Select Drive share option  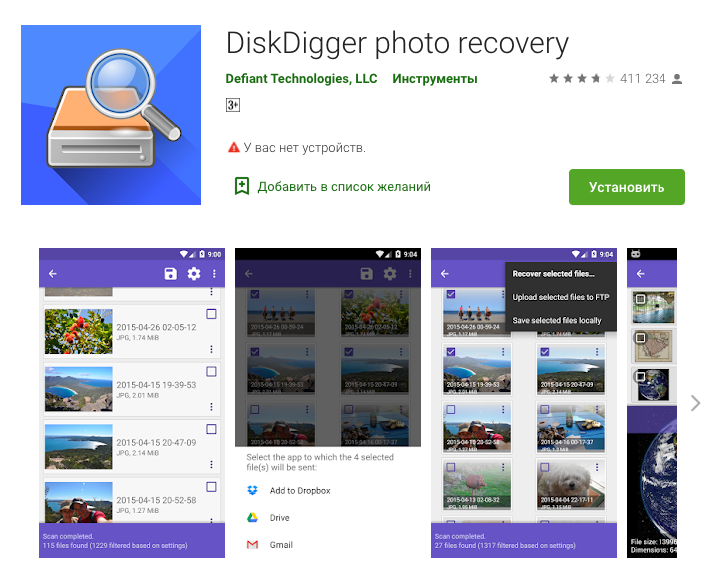click(x=279, y=517)
